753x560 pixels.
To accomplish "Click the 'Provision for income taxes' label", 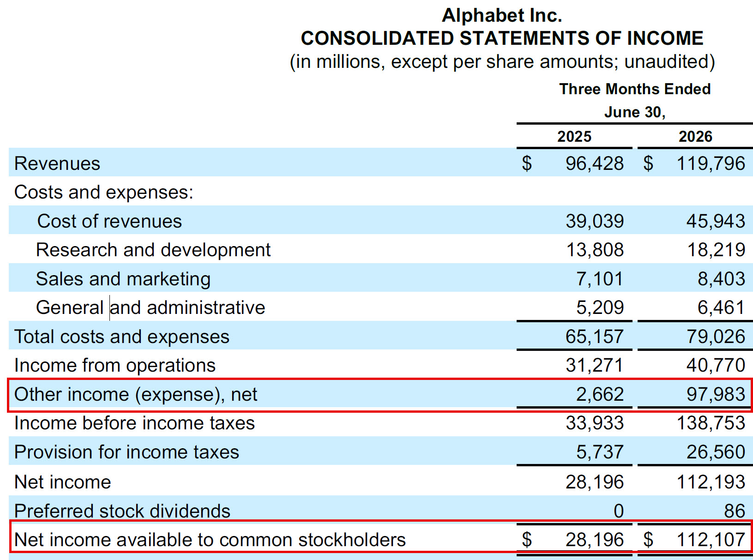I will 127,452.
